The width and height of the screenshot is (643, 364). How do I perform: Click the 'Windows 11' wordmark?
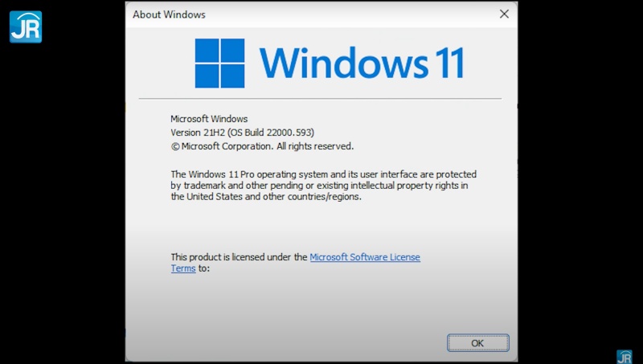click(362, 63)
